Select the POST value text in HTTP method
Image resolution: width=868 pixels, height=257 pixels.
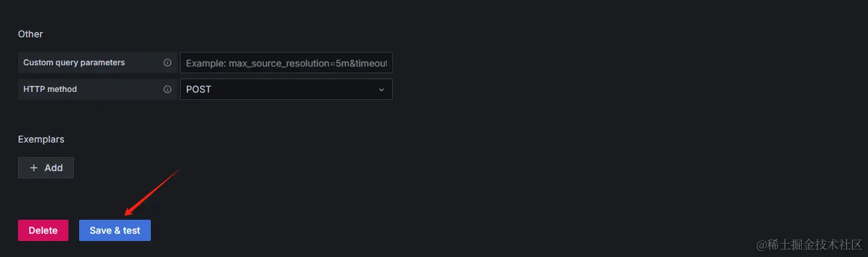click(199, 89)
